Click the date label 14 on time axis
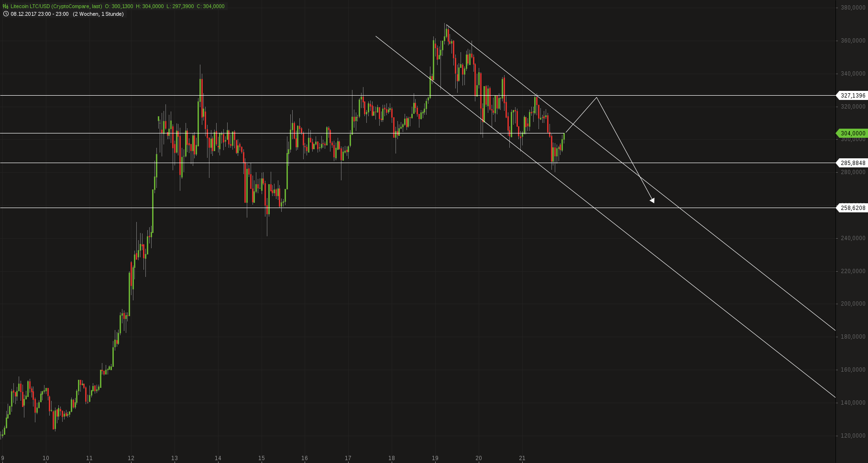This screenshot has width=868, height=463. 218,458
